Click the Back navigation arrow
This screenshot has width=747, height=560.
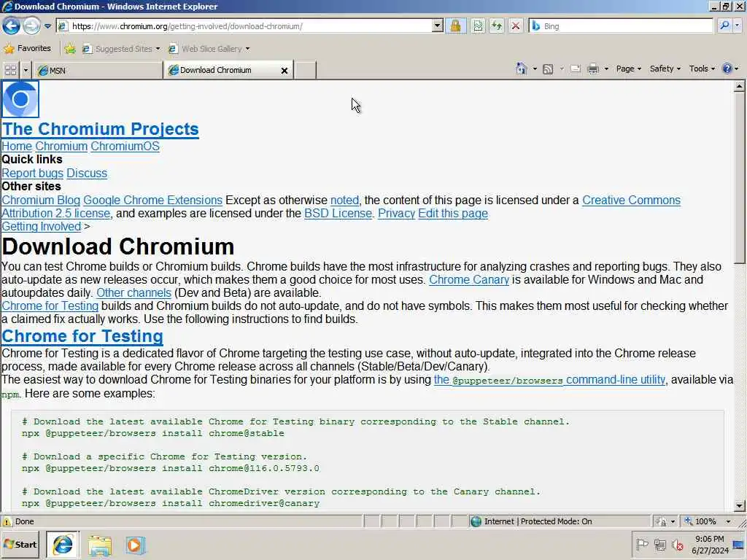point(12,26)
